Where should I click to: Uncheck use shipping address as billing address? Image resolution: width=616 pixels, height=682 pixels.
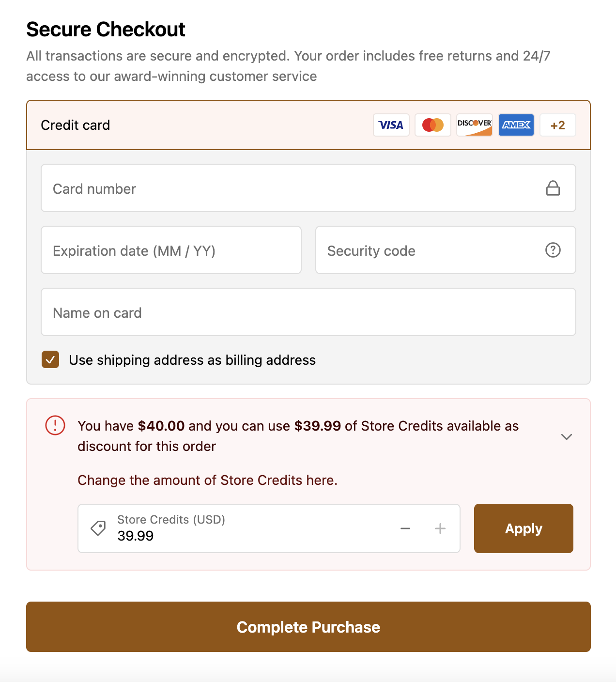click(50, 360)
